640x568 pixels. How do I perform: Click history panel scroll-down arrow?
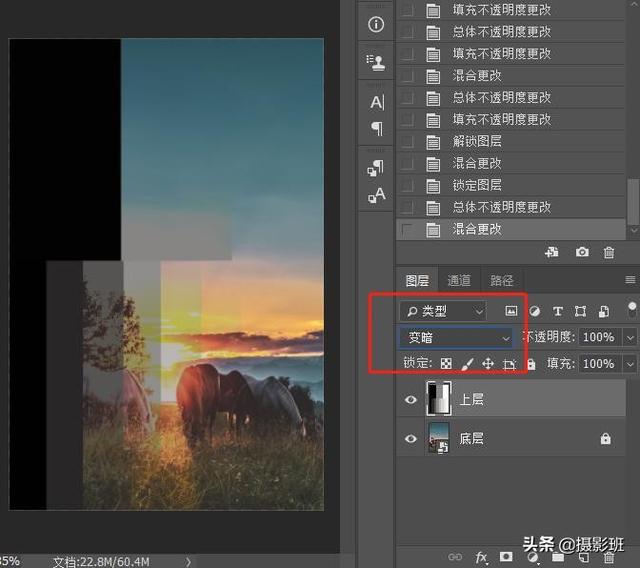(633, 230)
